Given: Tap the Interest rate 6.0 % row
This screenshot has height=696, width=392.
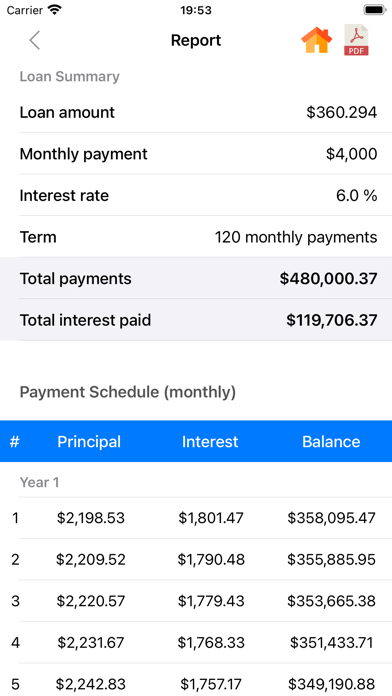Looking at the screenshot, I should 198,195.
